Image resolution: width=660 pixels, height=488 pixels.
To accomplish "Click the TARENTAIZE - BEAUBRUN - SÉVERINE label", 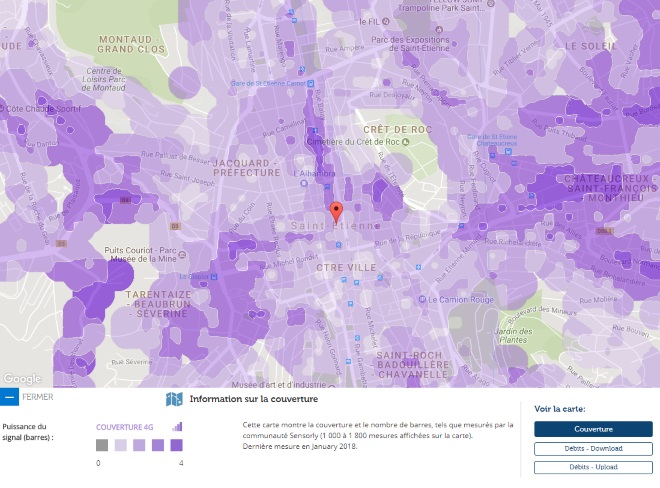I will coord(159,304).
